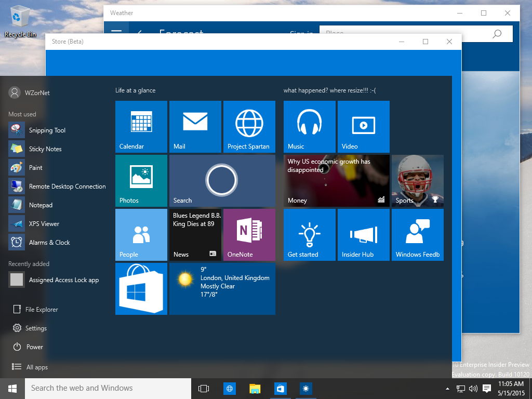Open the Money tile about US growth
Screen dimensions: 532x399
click(337, 180)
